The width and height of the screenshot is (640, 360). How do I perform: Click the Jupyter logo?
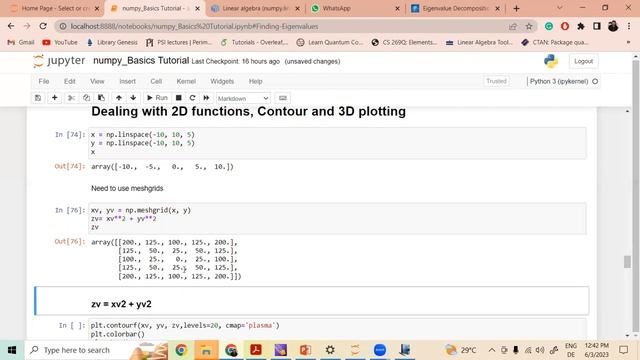click(x=59, y=61)
